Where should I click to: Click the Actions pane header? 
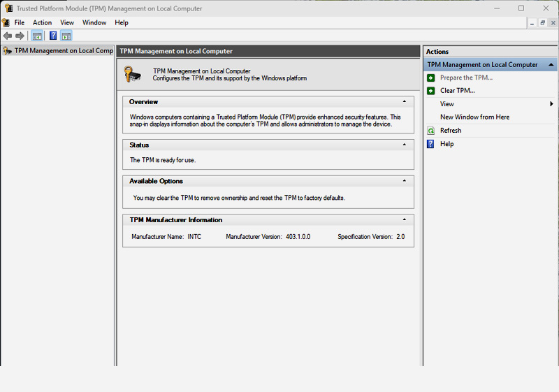pyautogui.click(x=491, y=52)
